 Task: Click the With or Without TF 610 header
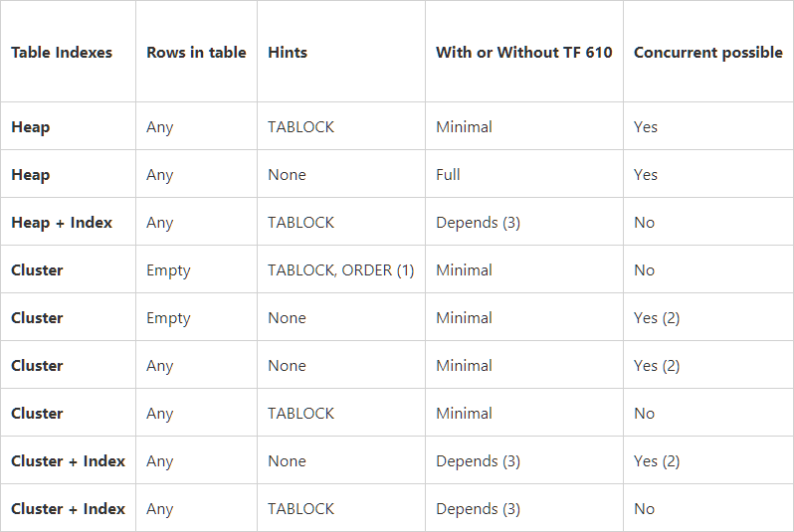(x=523, y=53)
